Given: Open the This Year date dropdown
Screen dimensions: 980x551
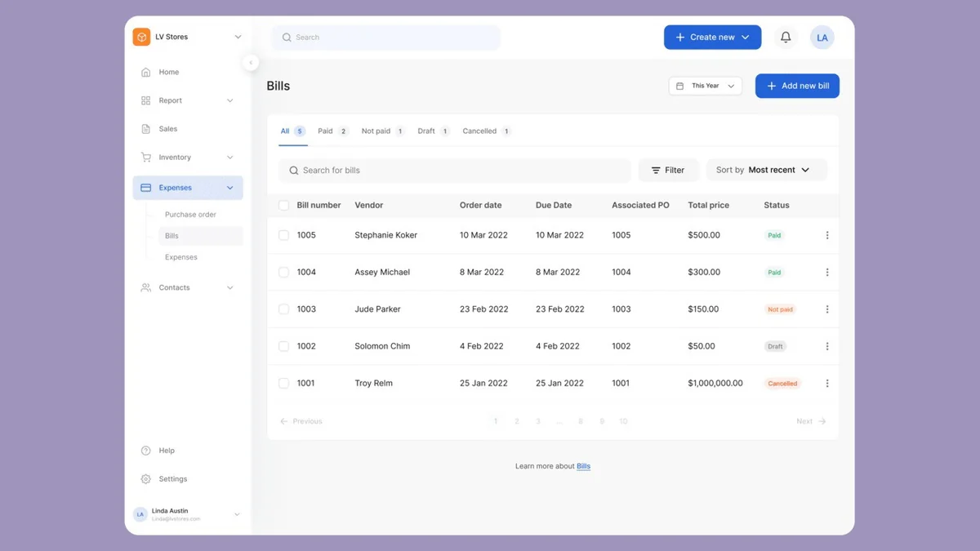Looking at the screenshot, I should click(706, 86).
